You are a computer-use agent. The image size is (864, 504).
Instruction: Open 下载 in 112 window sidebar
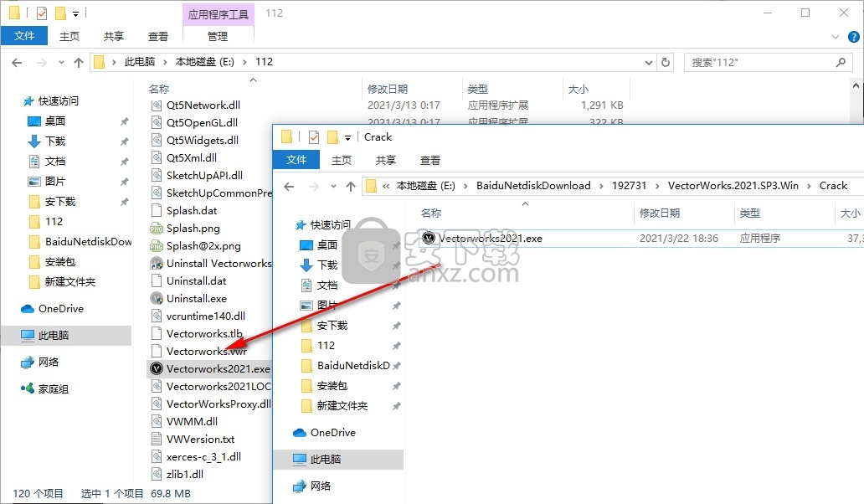(x=54, y=141)
